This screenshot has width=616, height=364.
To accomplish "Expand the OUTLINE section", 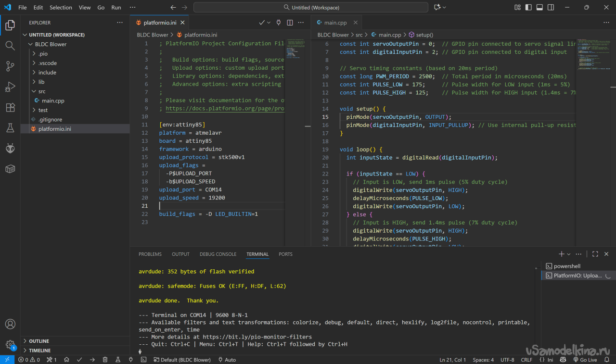I will pyautogui.click(x=39, y=341).
